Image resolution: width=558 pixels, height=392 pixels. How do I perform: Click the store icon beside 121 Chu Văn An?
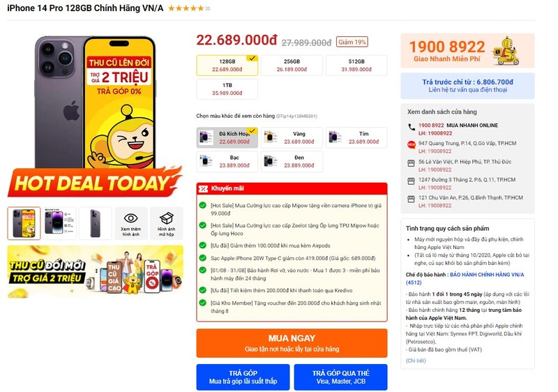tap(411, 199)
